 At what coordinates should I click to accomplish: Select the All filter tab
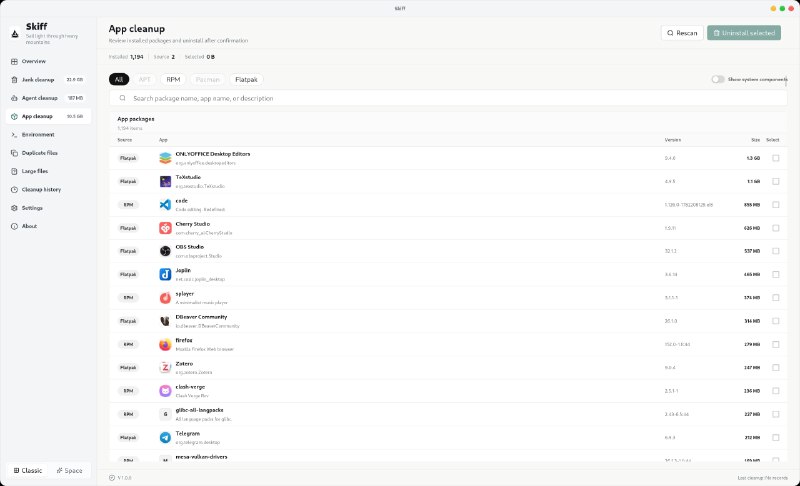pos(119,80)
